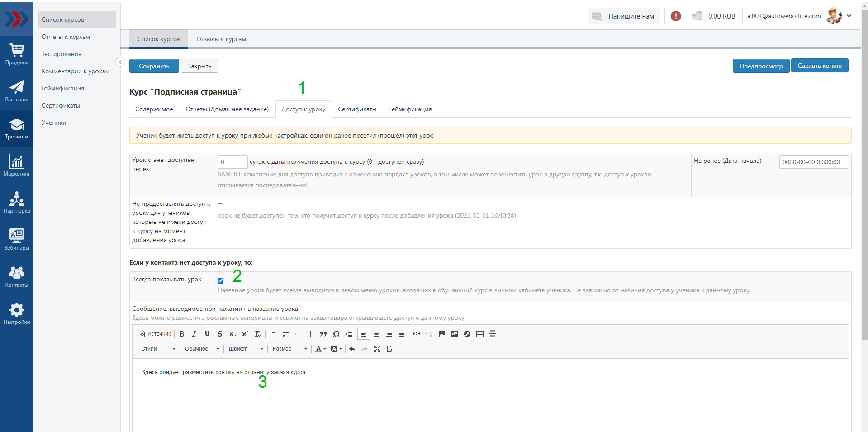
Task: Insert a table in the editor
Action: click(480, 334)
